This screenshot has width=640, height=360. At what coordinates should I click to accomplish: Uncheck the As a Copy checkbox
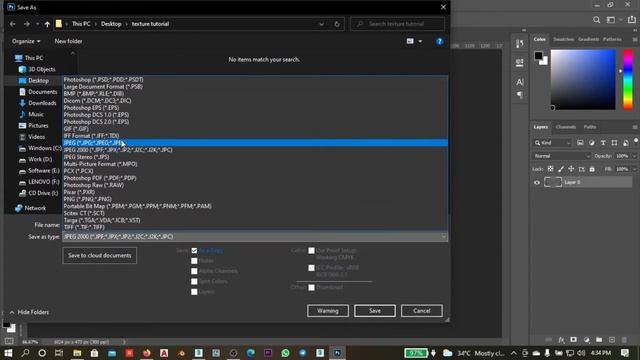[x=194, y=251]
